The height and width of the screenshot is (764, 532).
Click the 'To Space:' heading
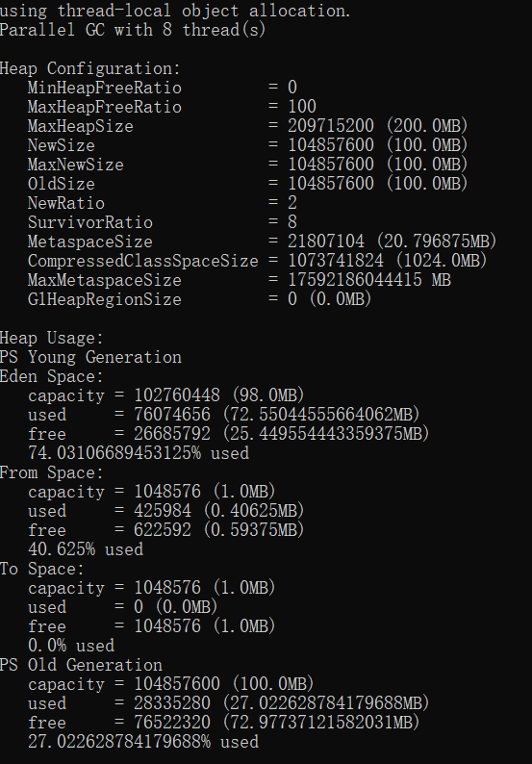[42, 569]
